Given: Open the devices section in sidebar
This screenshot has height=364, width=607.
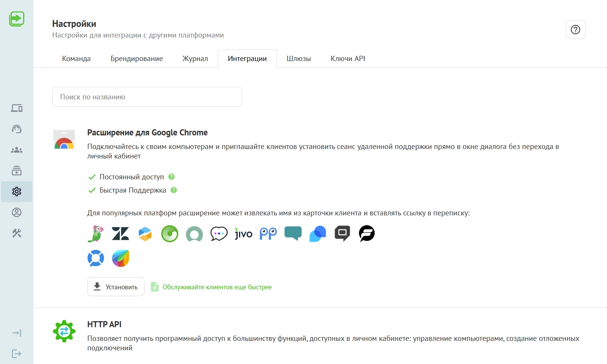Looking at the screenshot, I should (x=17, y=108).
